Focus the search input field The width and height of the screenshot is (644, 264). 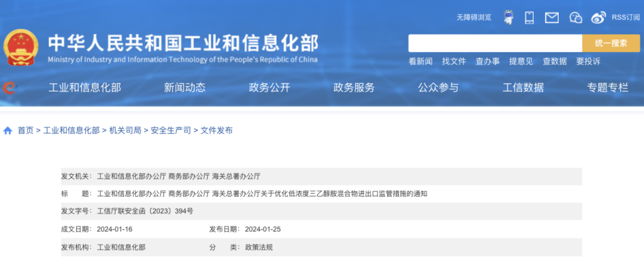[x=495, y=43]
